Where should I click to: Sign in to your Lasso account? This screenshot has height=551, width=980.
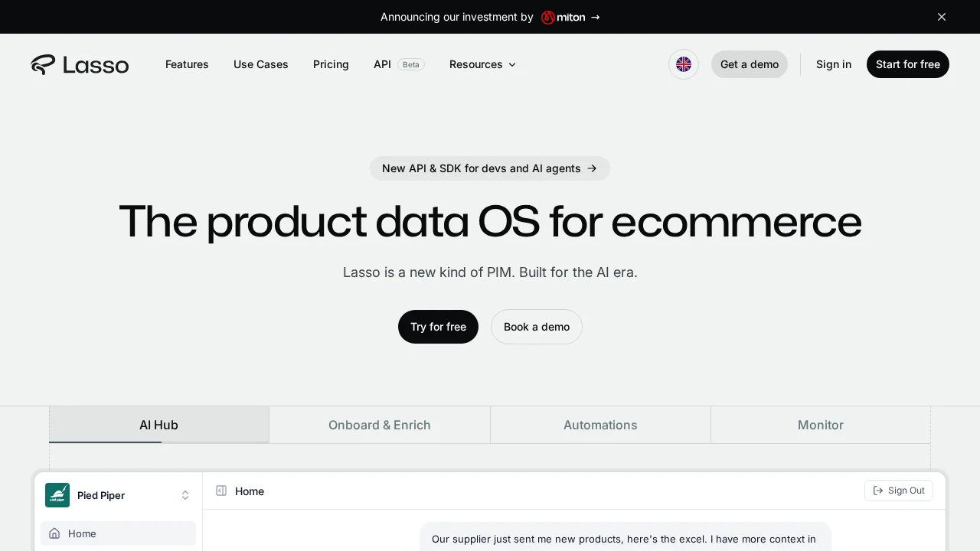tap(834, 64)
